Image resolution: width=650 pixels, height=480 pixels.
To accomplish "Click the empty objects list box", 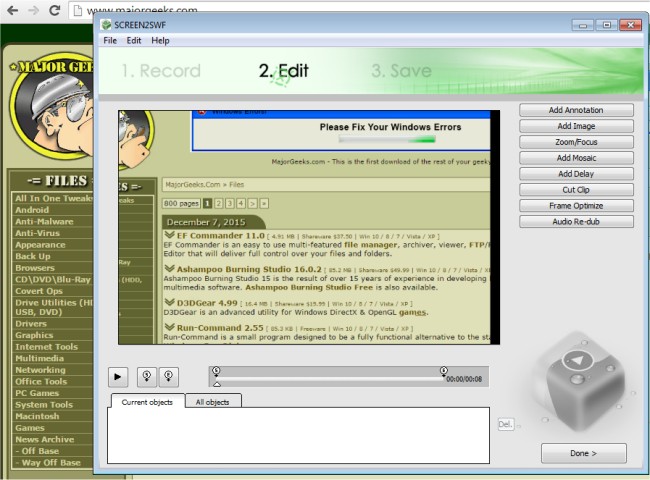I will pyautogui.click(x=298, y=436).
